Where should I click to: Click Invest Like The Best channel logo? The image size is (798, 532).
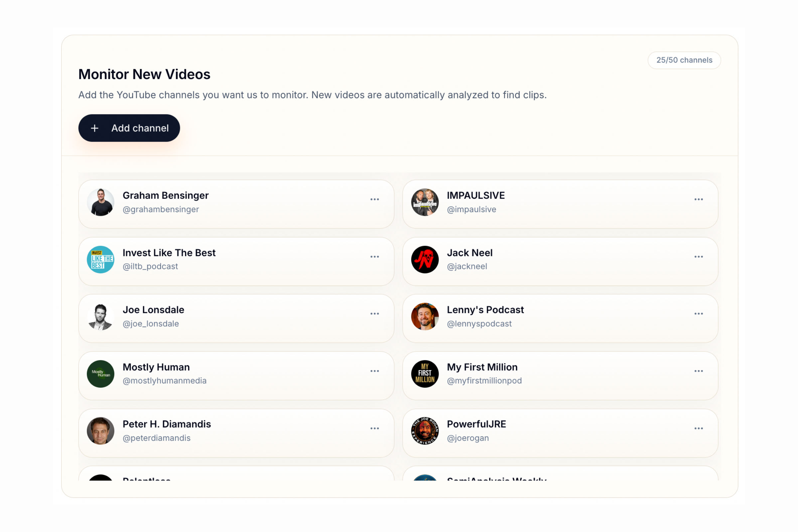tap(100, 260)
